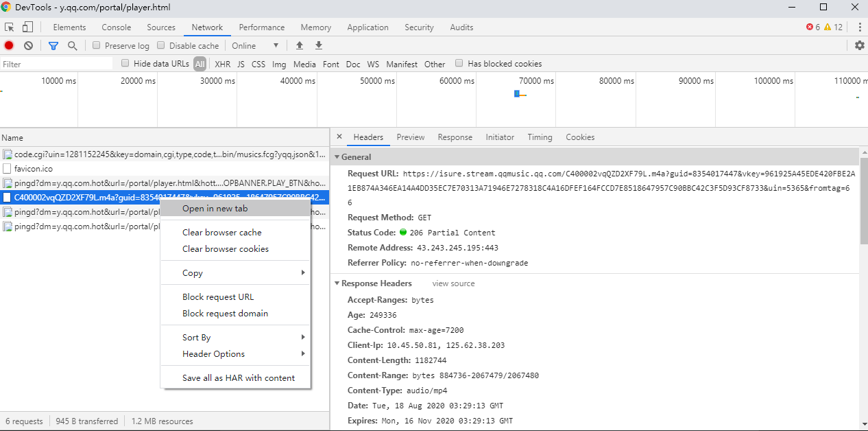This screenshot has width=868, height=431.
Task: Check Hide data URLs option
Action: tap(125, 63)
